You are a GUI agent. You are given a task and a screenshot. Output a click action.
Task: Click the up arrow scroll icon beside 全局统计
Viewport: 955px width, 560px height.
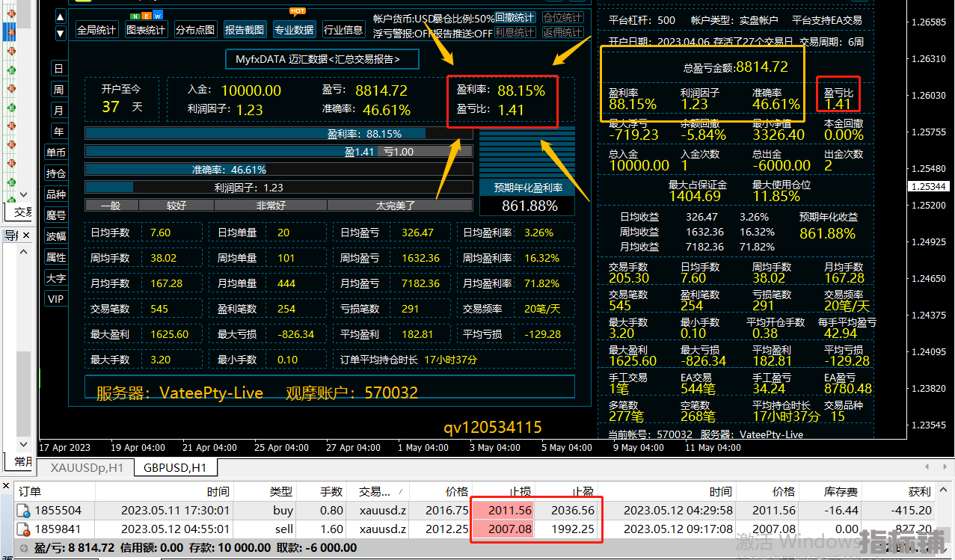point(61,16)
